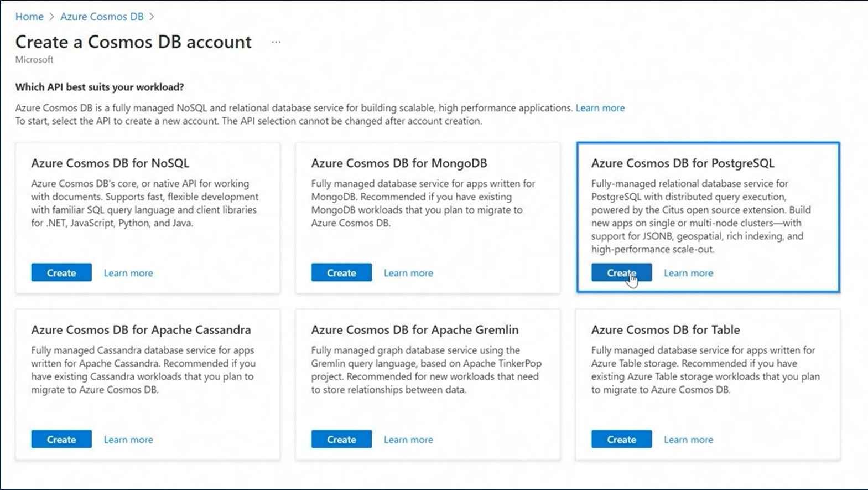868x490 pixels.
Task: Click the PostgreSQL card description about Citus
Action: click(x=701, y=216)
